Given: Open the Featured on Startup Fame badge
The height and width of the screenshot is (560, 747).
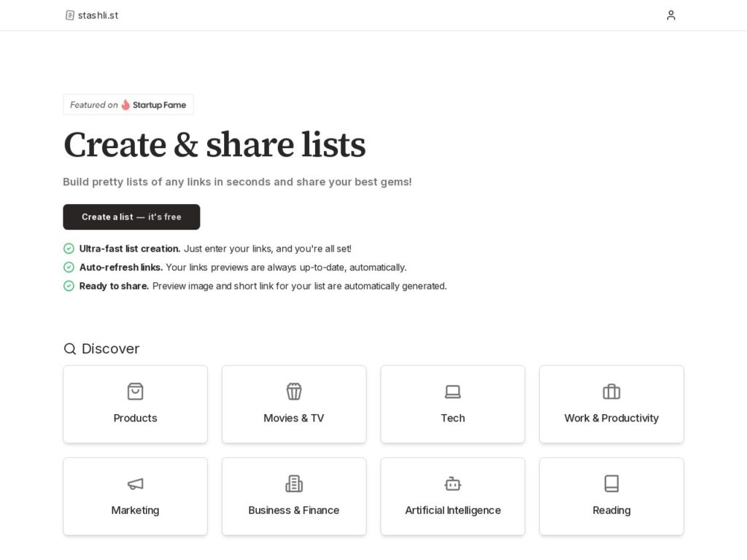Looking at the screenshot, I should tap(128, 105).
